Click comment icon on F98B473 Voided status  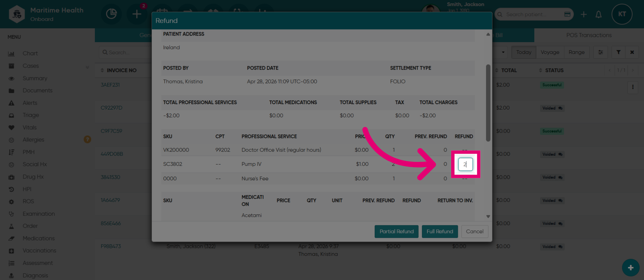point(560,247)
